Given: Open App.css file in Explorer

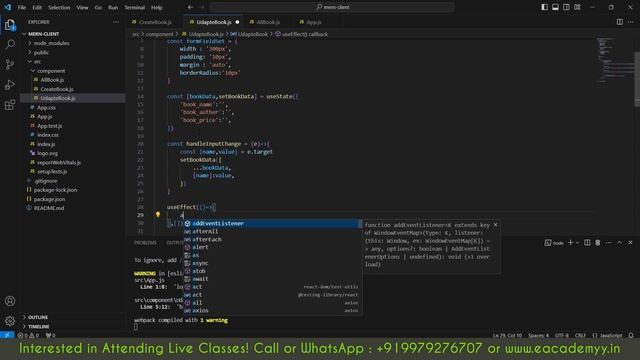Looking at the screenshot, I should pos(47,108).
